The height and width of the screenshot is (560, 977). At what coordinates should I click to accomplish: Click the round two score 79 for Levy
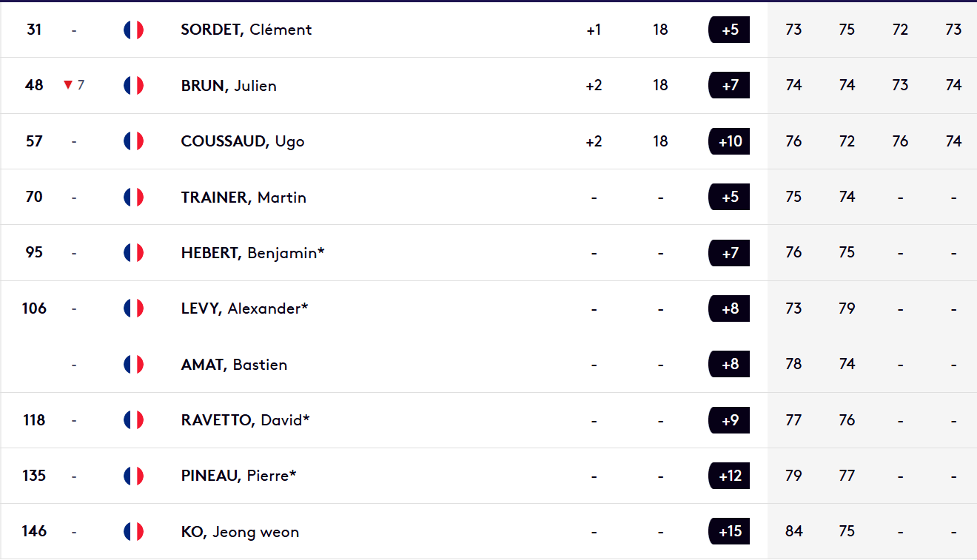847,308
